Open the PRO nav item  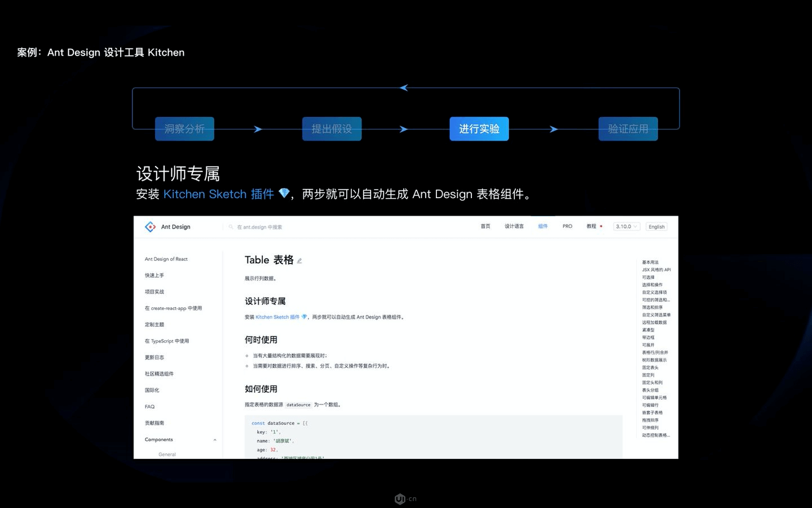pos(567,226)
